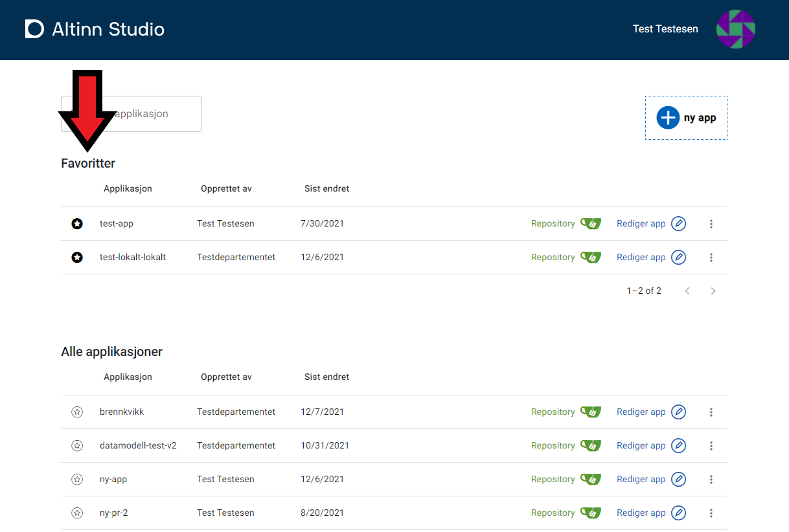Open three-dot menu for datamodell-test-v2 row
Screen dimensions: 789x532
pos(711,445)
